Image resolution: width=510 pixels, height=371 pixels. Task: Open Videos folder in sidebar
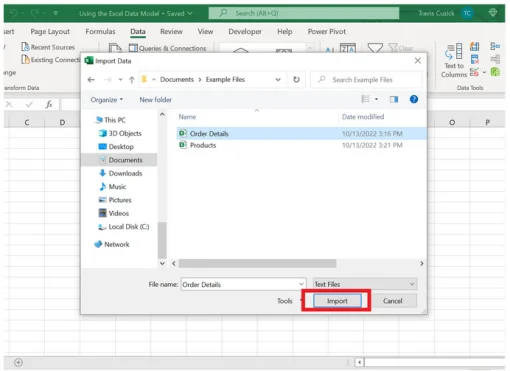tap(114, 213)
